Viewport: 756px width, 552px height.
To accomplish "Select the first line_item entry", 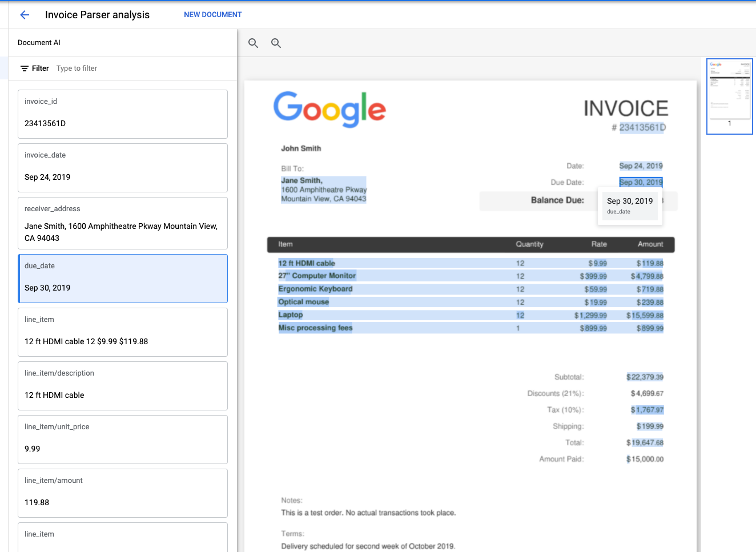I will (122, 332).
